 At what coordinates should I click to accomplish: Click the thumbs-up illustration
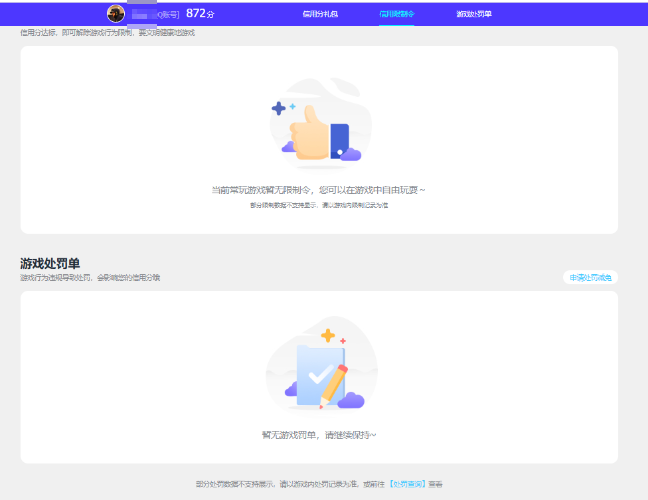coord(321,124)
